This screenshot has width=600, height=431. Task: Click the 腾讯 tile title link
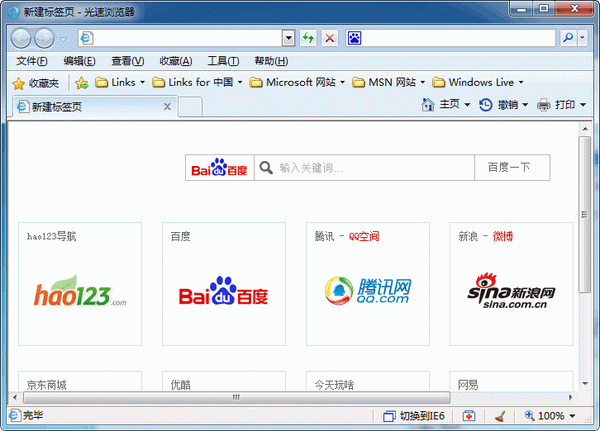(x=324, y=237)
